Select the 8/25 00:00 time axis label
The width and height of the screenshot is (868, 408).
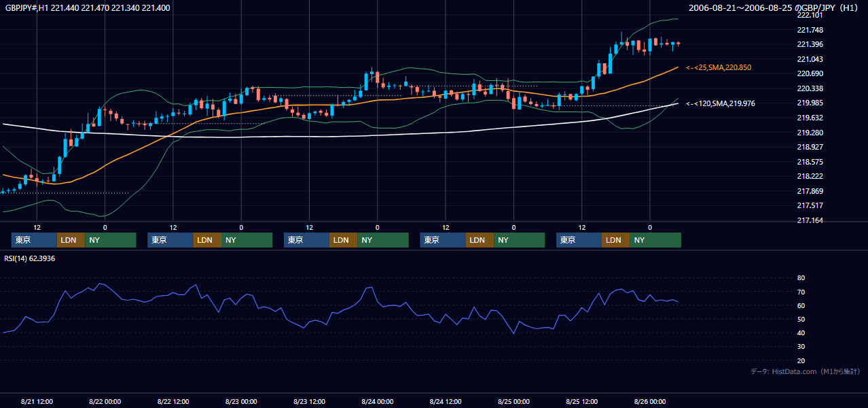[513, 401]
